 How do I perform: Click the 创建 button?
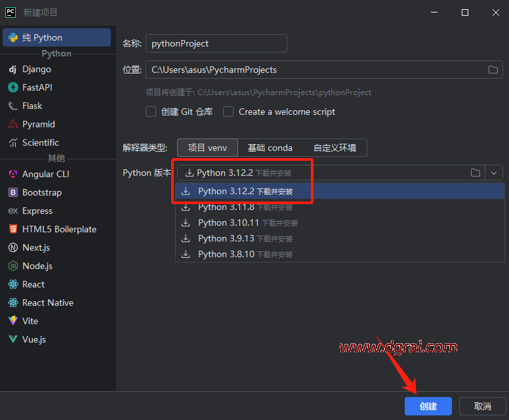point(428,406)
